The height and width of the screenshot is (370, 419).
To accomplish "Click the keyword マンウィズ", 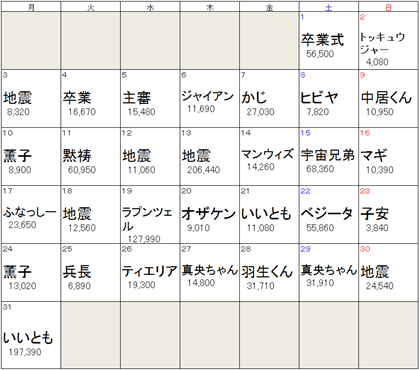I will 267,154.
